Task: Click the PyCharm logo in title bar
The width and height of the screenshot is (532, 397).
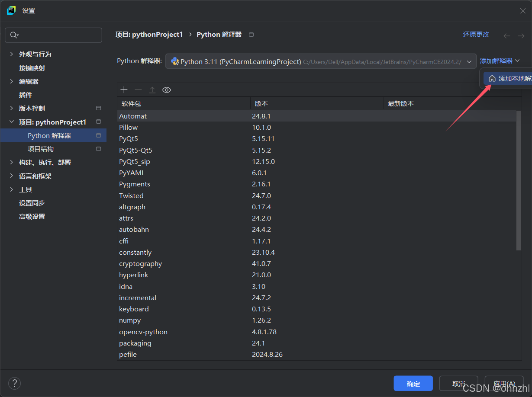Action: tap(11, 10)
